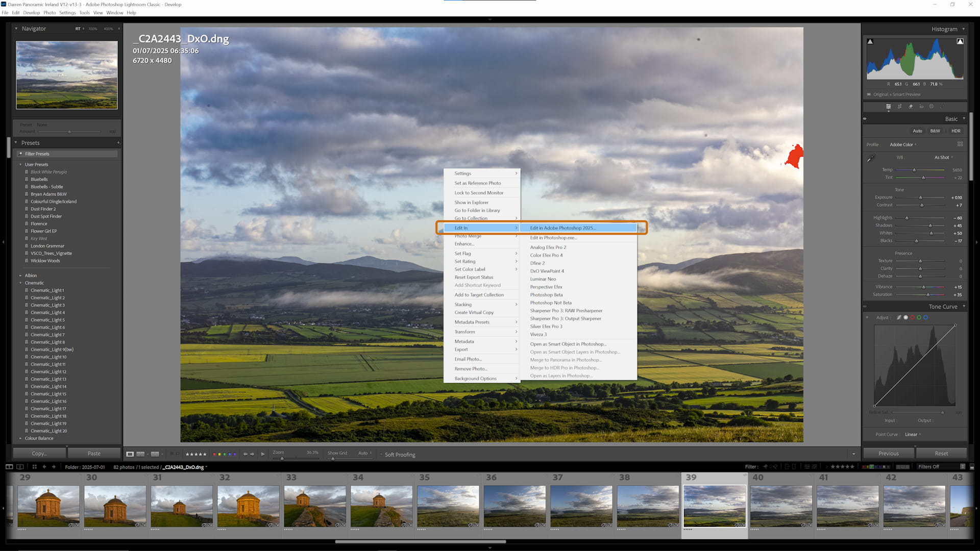Image resolution: width=980 pixels, height=551 pixels.
Task: Select the Red Eye correction tool icon
Action: (921, 107)
